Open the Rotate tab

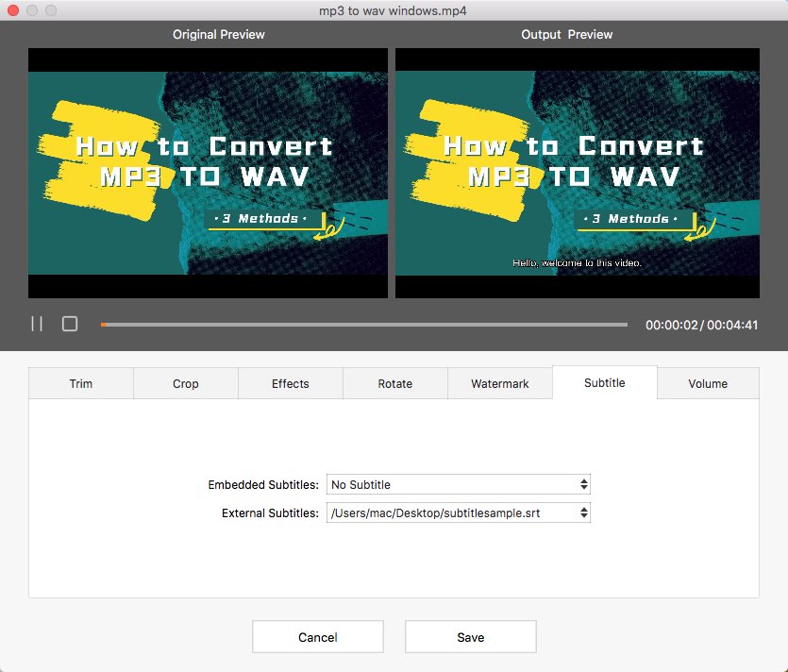click(x=394, y=383)
